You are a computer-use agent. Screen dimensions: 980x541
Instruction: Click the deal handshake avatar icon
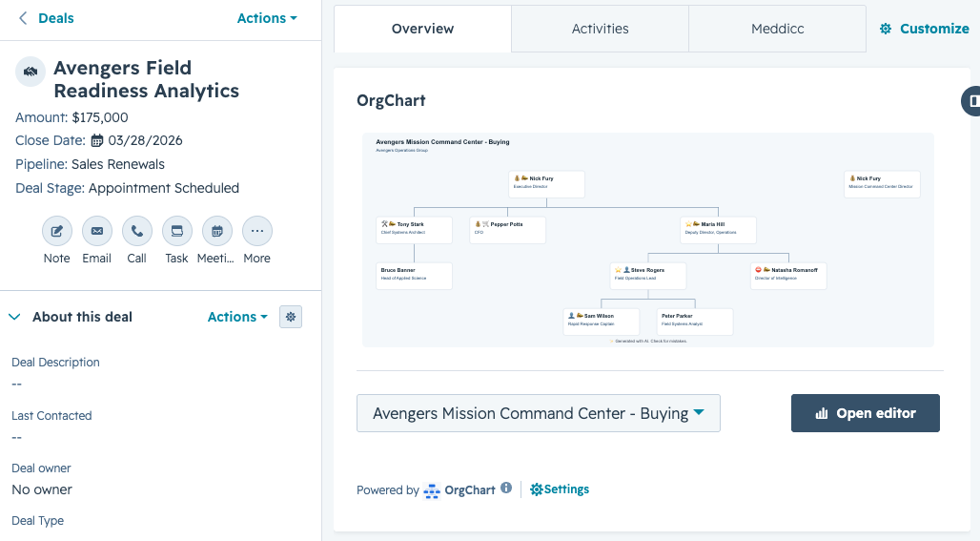30,72
